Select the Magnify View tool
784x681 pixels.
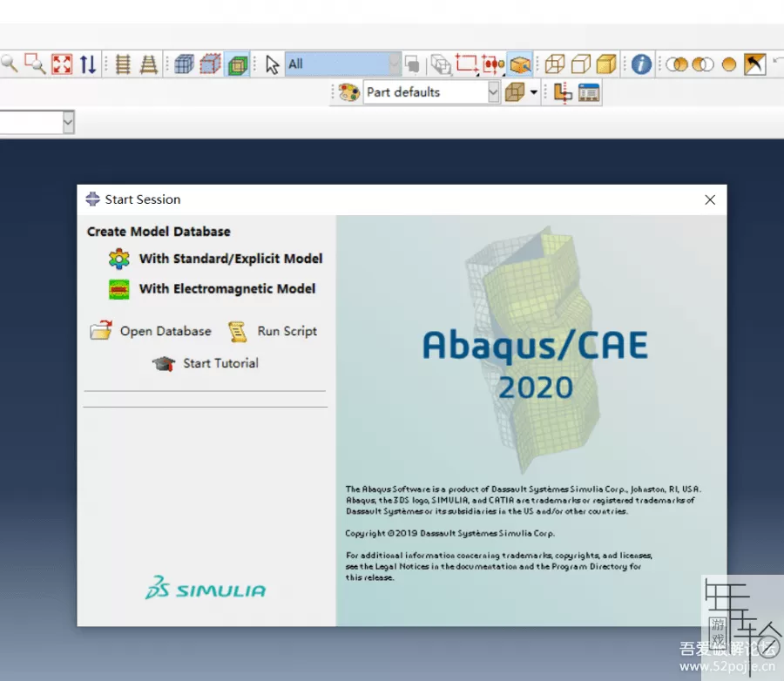point(9,64)
